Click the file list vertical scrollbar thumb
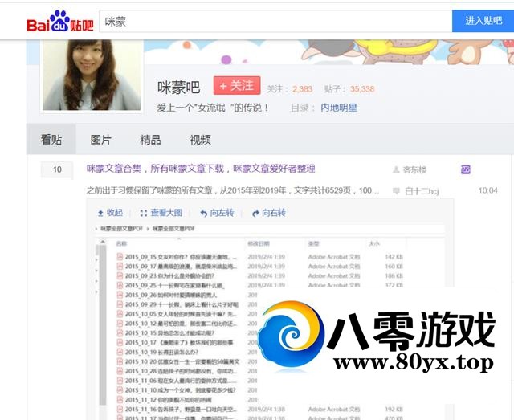514x420 pixels. point(103,324)
